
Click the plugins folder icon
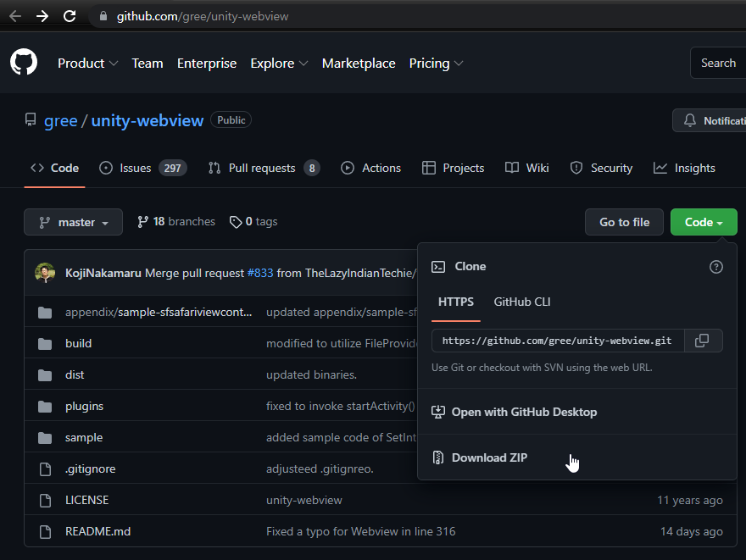[45, 407]
